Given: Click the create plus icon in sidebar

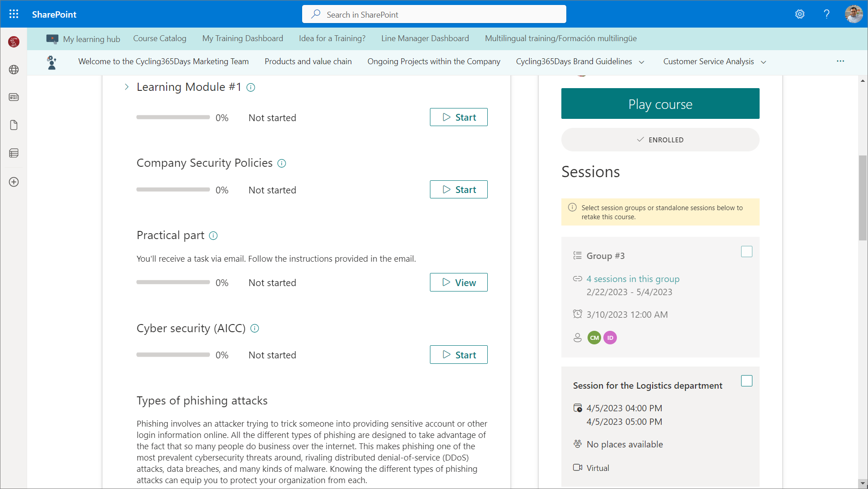Looking at the screenshot, I should coord(14,182).
